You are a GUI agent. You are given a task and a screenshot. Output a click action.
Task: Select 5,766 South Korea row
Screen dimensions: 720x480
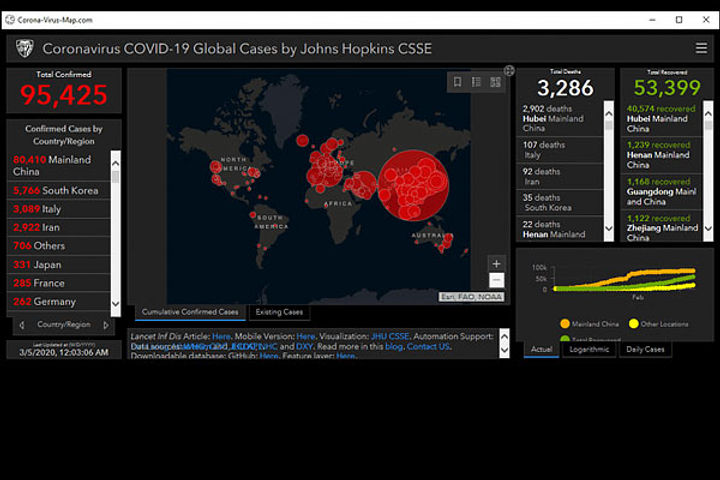(59, 191)
